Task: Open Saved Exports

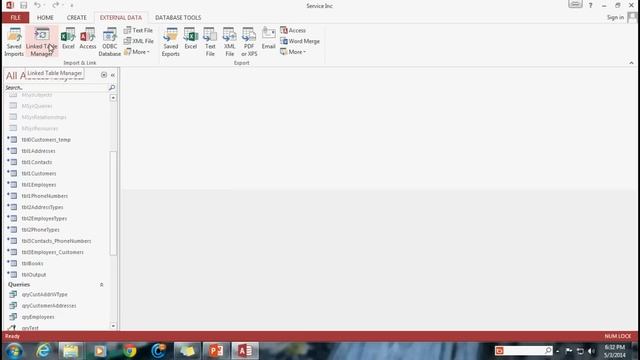Action: (171, 42)
